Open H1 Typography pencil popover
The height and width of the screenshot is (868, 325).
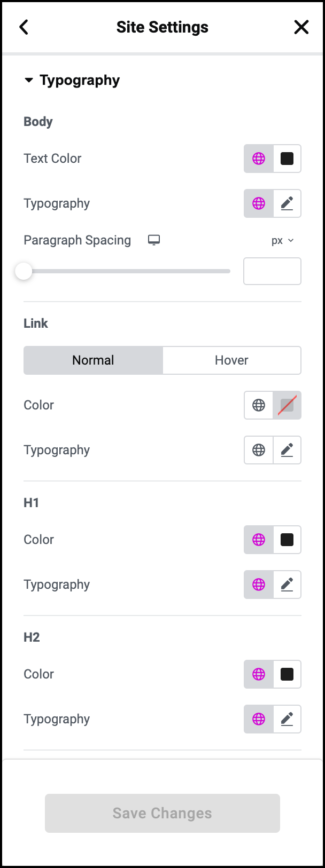pyautogui.click(x=287, y=585)
